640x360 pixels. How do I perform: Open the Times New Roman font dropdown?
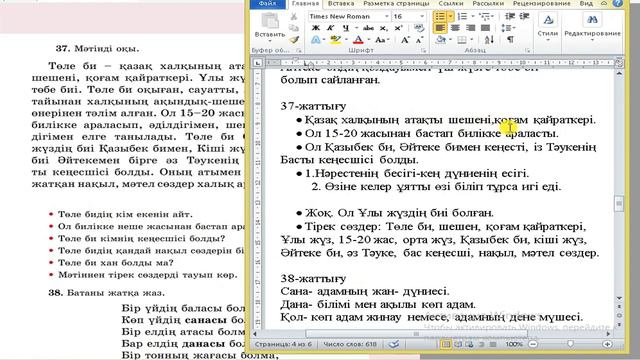[x=386, y=16]
